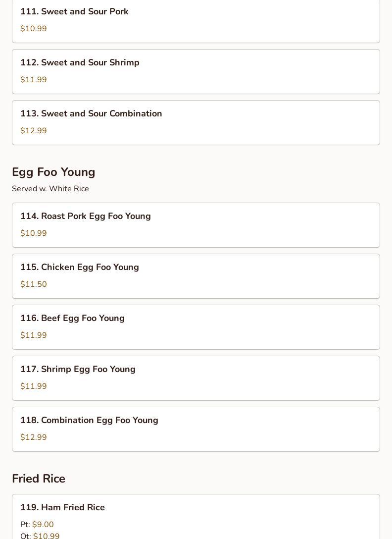This screenshot has width=392, height=539.
Task: Click the Sweet and Sour Shrimp item
Action: tap(80, 62)
